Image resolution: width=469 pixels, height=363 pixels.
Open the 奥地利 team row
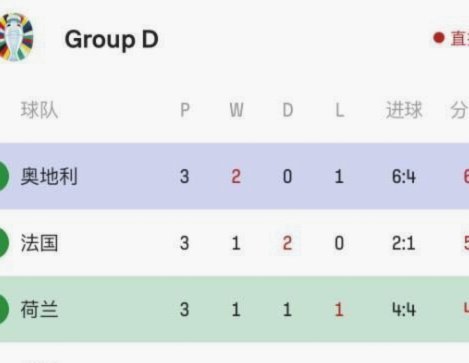point(234,176)
